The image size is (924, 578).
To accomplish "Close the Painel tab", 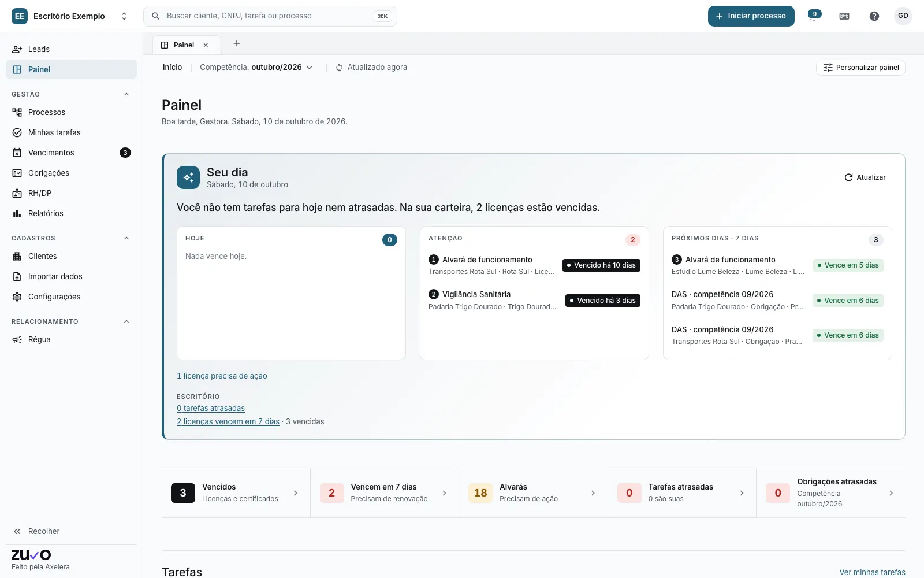I will click(206, 45).
